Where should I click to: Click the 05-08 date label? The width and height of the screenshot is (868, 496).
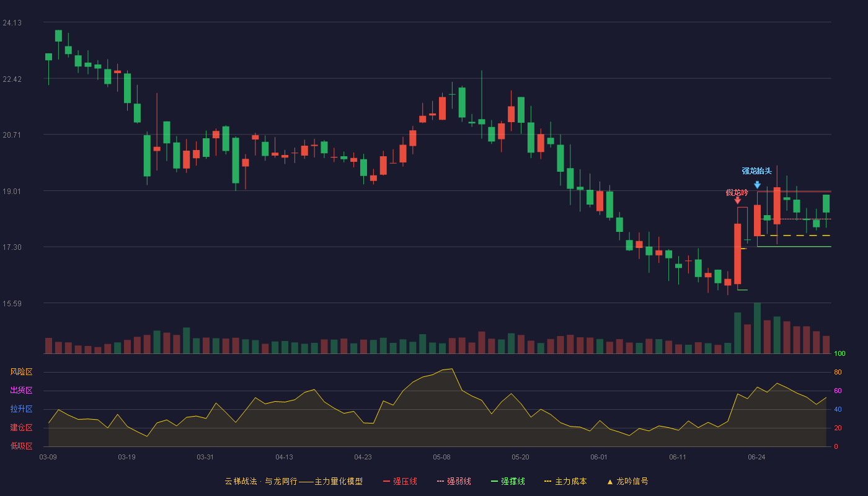point(441,457)
